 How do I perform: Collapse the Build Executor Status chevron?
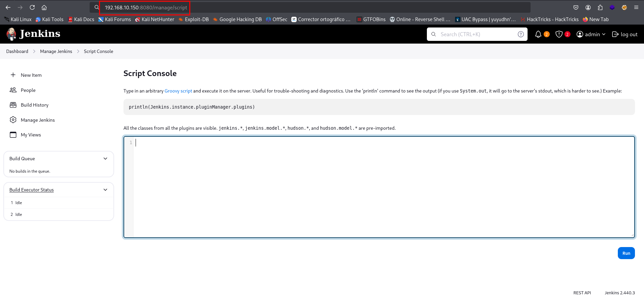[105, 190]
